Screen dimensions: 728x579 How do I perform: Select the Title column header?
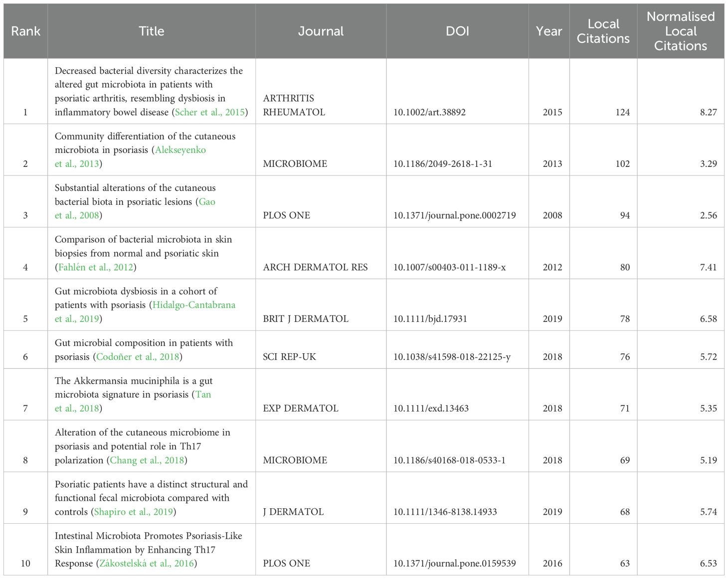tap(152, 31)
